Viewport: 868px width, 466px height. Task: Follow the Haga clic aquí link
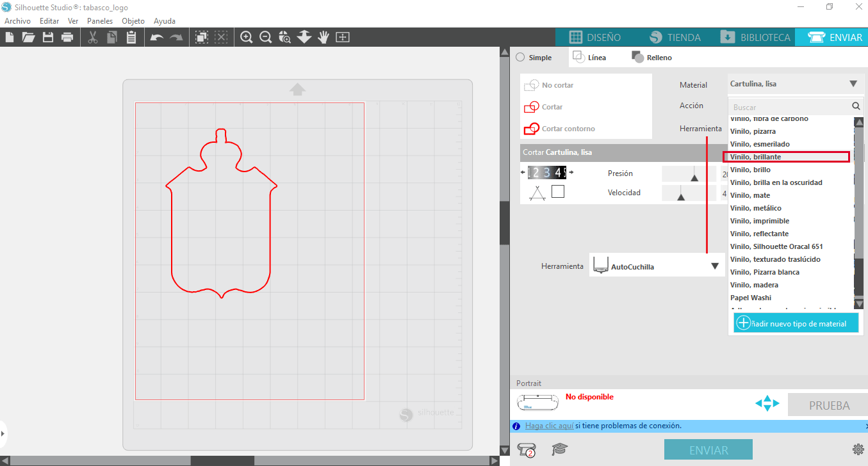(549, 426)
